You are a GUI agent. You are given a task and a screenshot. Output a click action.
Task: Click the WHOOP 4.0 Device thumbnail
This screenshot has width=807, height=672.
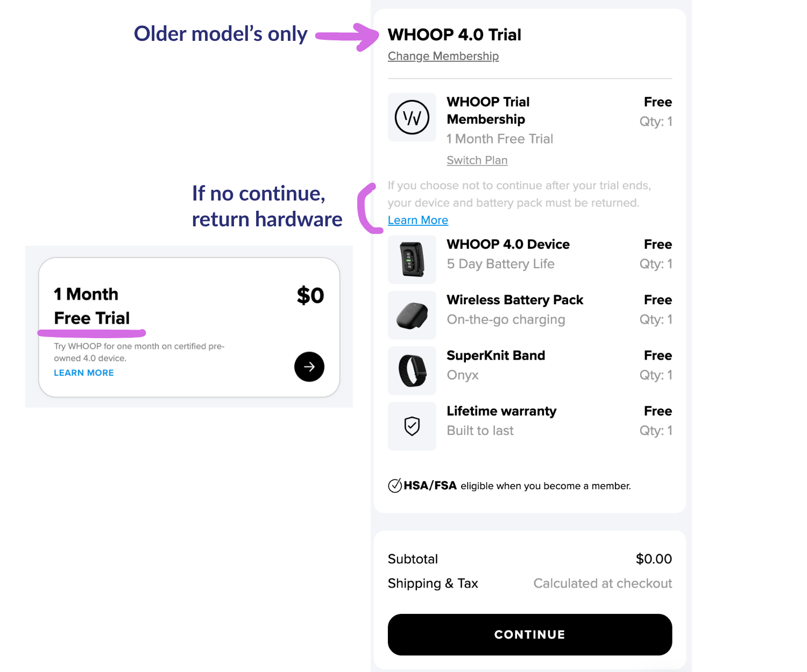point(412,260)
